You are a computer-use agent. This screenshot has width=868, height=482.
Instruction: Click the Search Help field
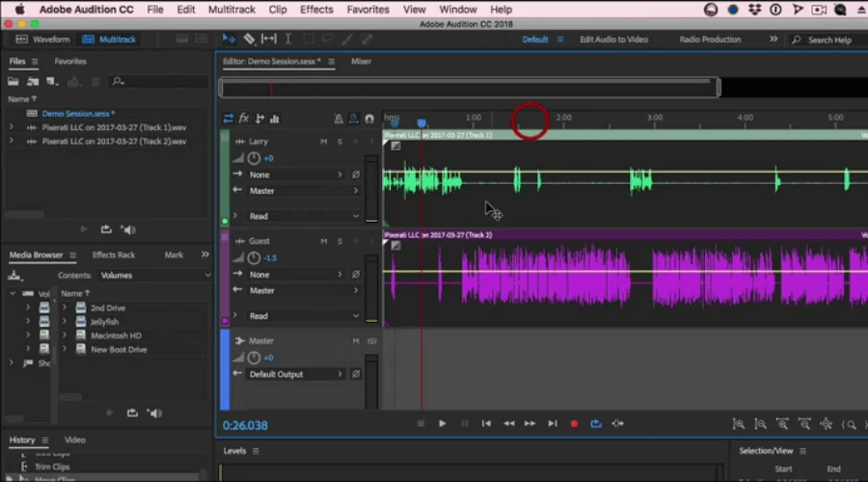pyautogui.click(x=828, y=40)
